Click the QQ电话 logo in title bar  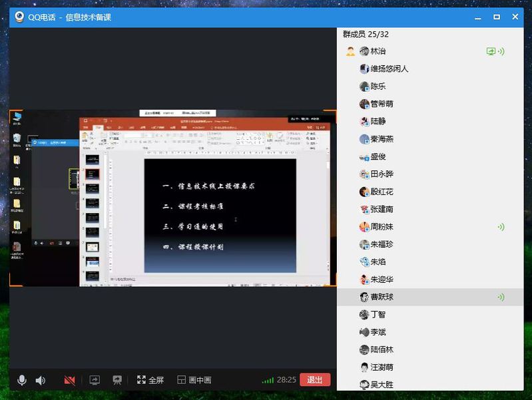[19, 17]
